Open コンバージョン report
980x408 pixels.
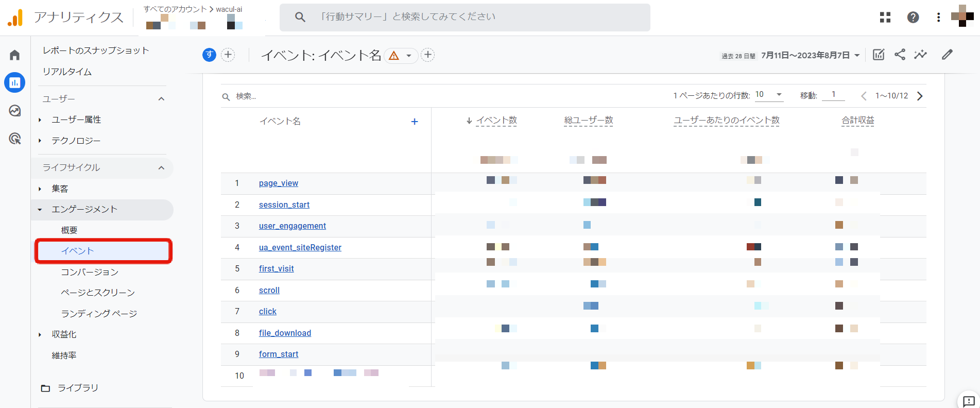(x=90, y=272)
